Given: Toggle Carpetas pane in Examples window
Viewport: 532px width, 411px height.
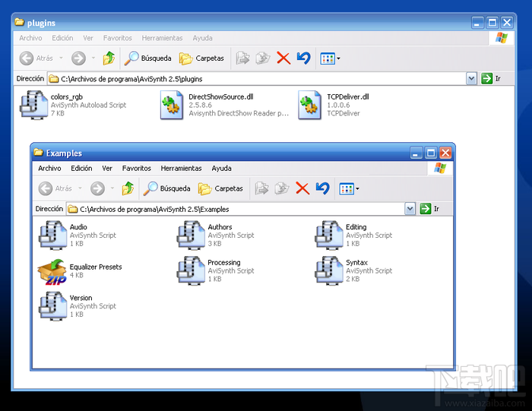Looking at the screenshot, I should [220, 188].
